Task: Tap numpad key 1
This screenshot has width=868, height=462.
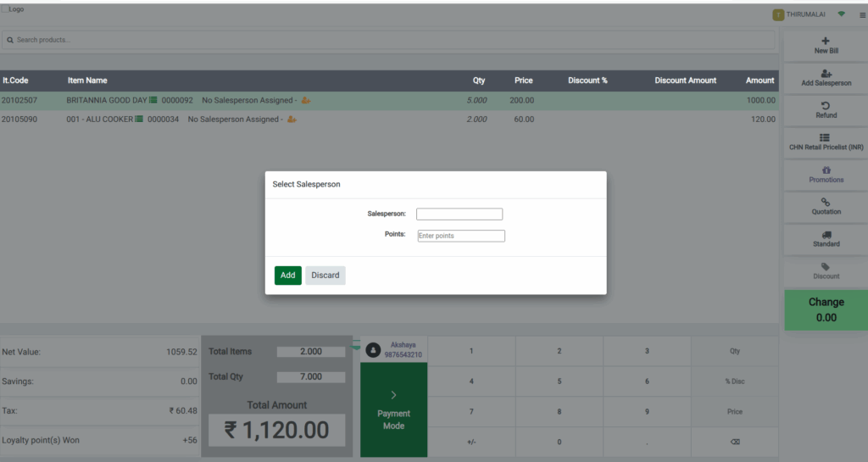Action: tap(471, 351)
